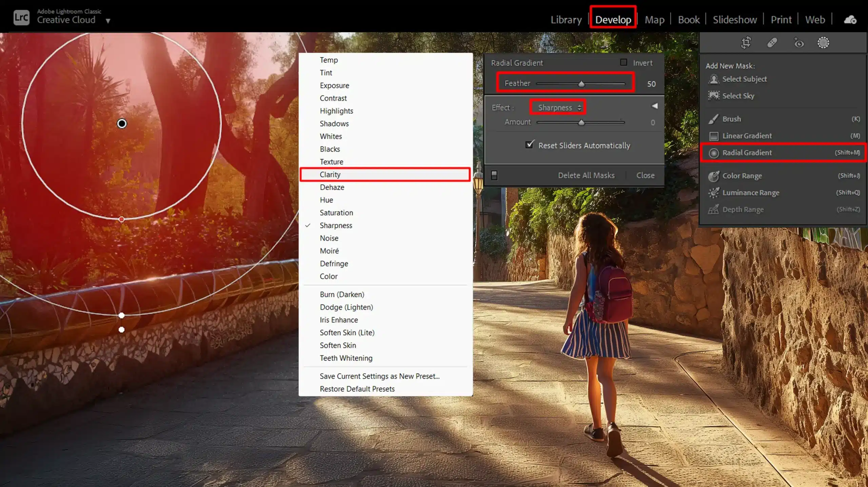Open the Book module

(x=689, y=20)
